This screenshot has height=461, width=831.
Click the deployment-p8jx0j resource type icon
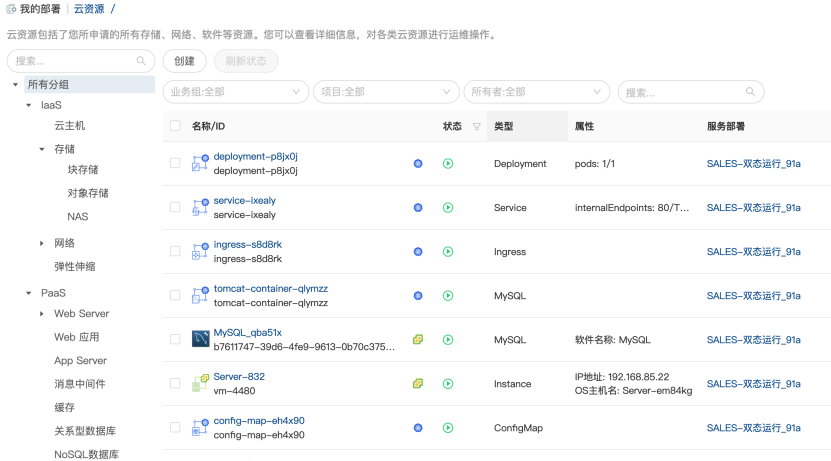coord(200,163)
